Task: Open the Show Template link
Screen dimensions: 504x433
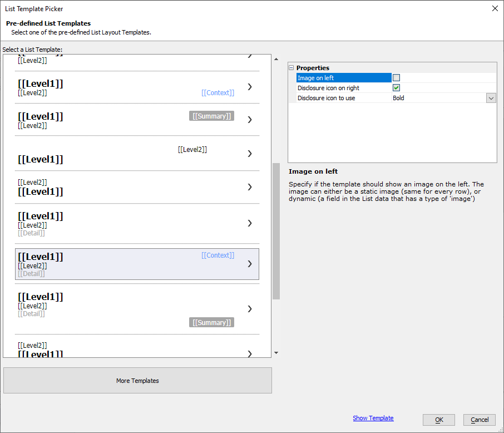Action: (373, 418)
